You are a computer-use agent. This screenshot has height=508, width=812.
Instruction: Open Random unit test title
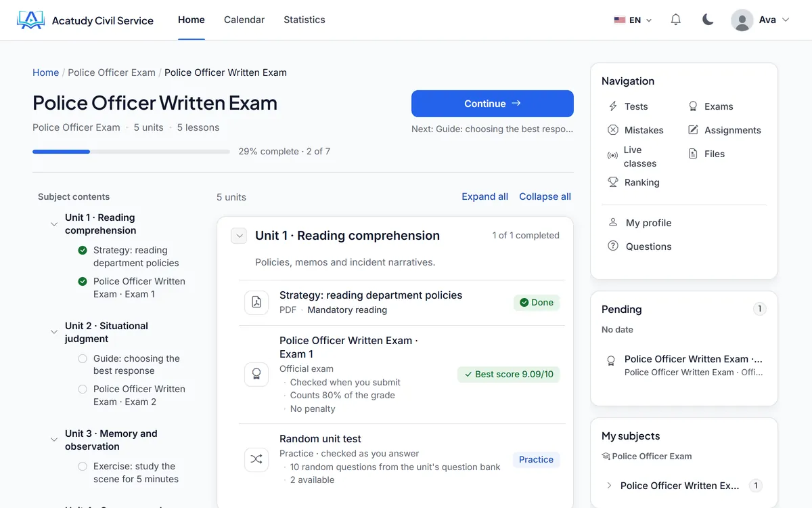[320, 439]
